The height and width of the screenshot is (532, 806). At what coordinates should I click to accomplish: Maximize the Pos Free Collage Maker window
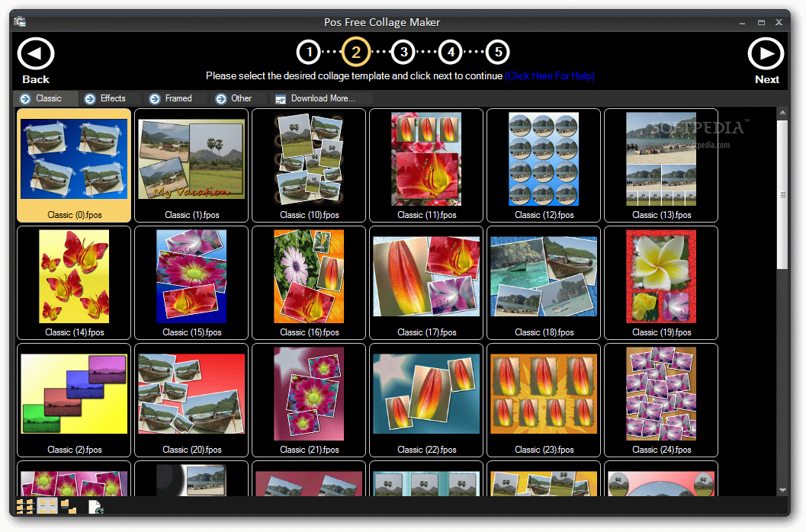pyautogui.click(x=761, y=23)
